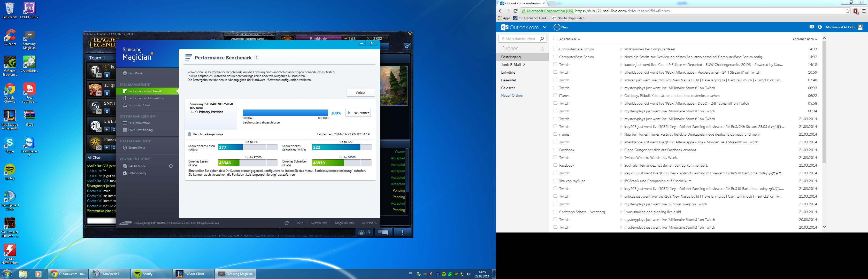This screenshot has height=279, width=868.
Task: Open Outlook settings gear icon
Action: coord(819,27)
